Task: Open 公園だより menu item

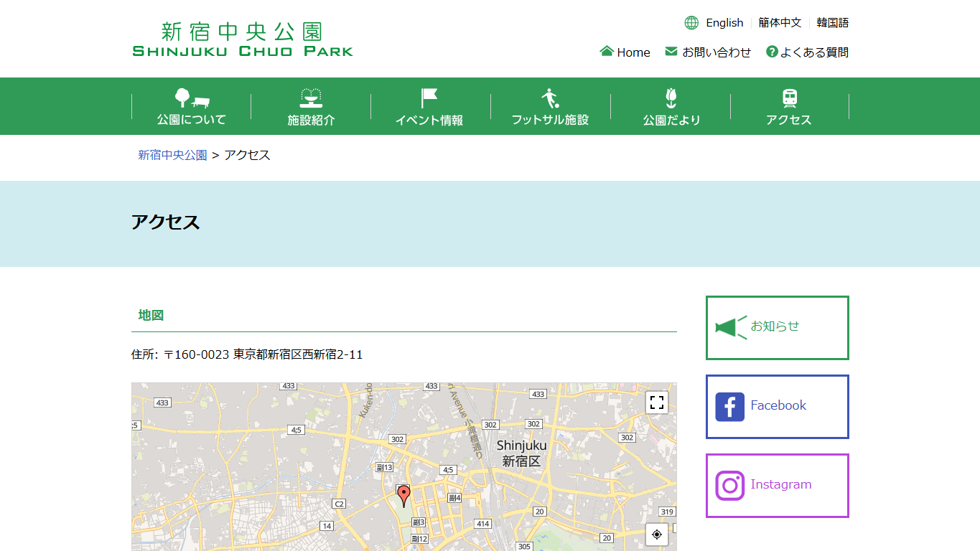Action: click(671, 120)
